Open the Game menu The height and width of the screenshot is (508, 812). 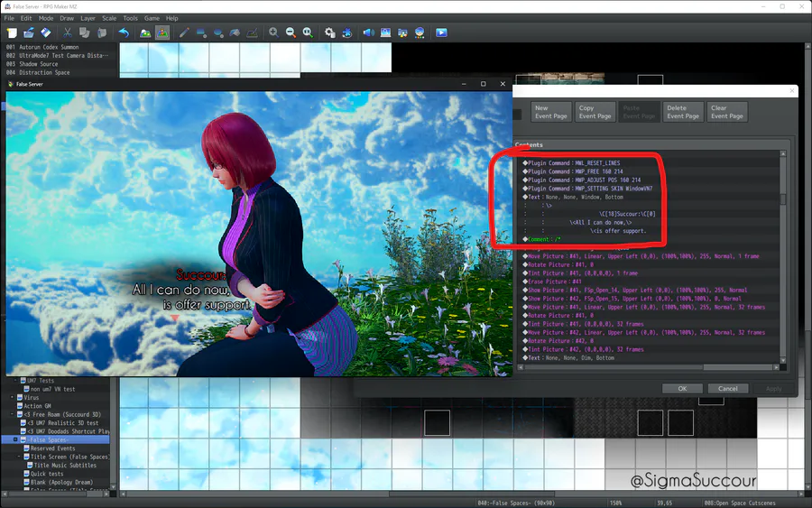coord(152,18)
